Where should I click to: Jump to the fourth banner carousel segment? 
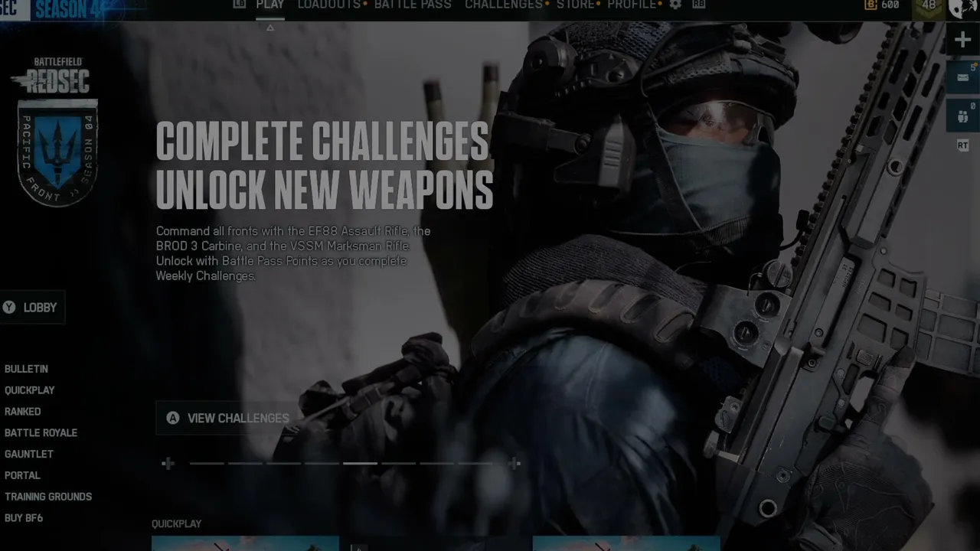tap(322, 463)
